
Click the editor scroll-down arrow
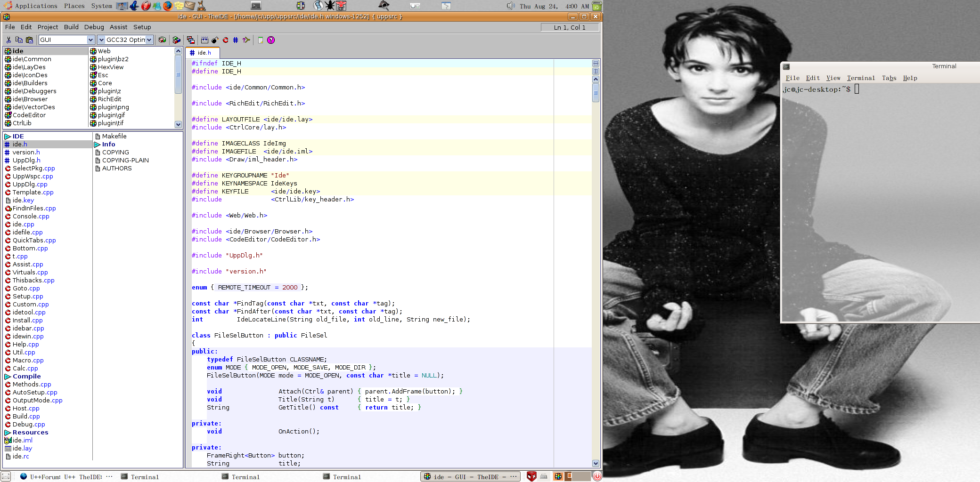pos(596,464)
